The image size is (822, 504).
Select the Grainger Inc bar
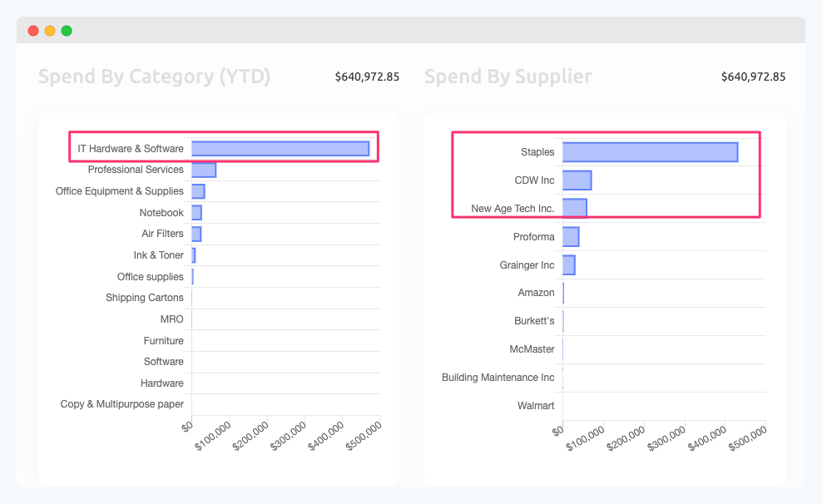[x=568, y=264]
